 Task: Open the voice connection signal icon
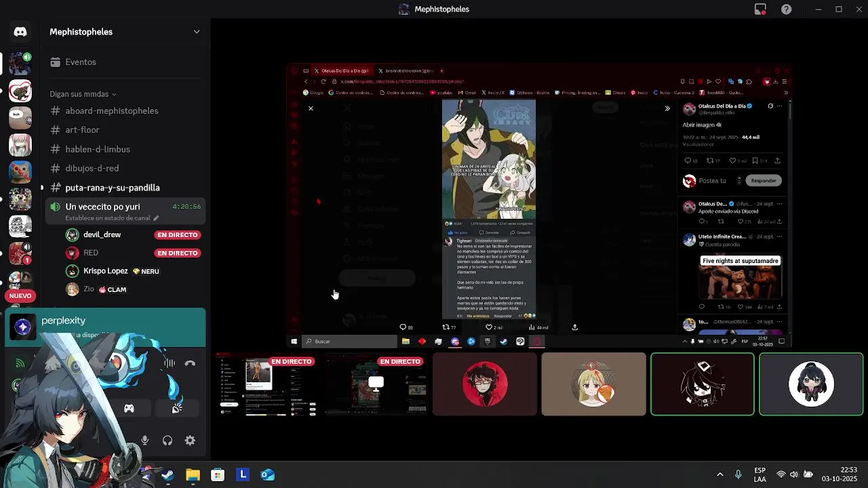(20, 363)
